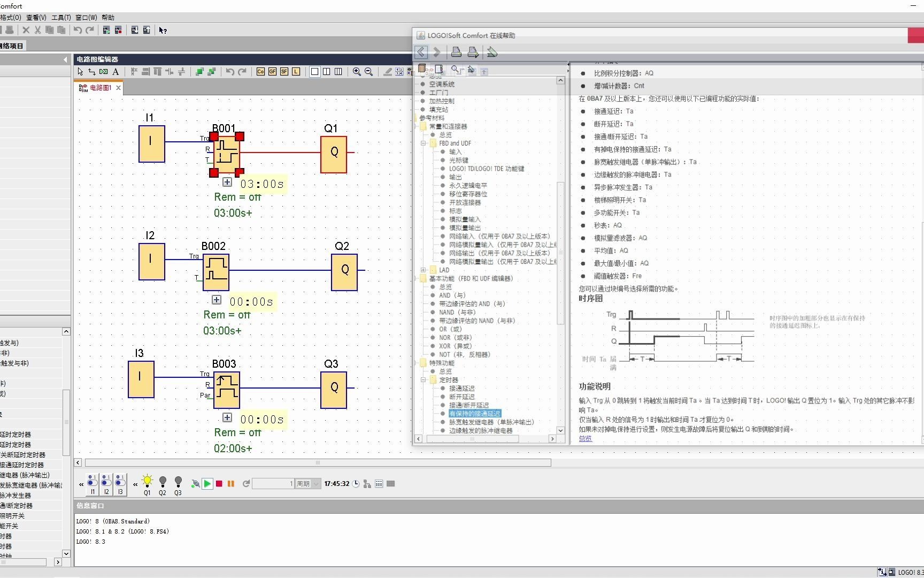The image size is (924, 578).
Task: Open the 查看(V) menu
Action: coord(36,18)
